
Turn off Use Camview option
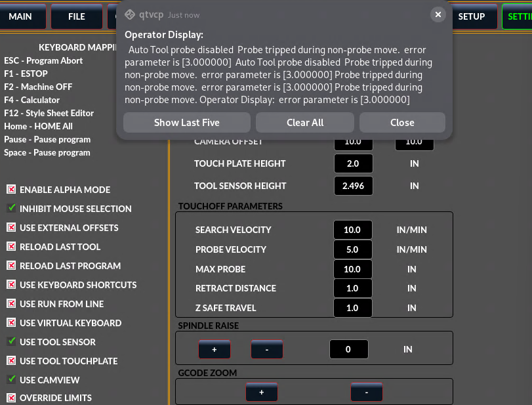click(11, 379)
